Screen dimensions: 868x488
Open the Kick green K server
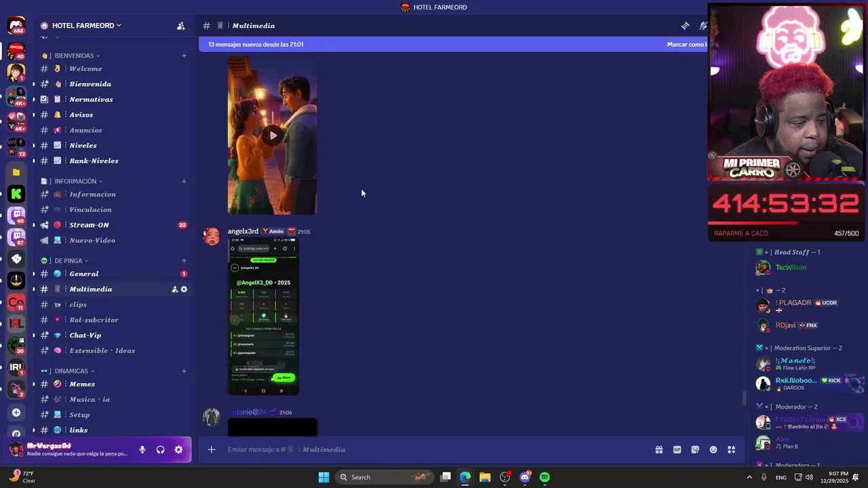point(16,194)
